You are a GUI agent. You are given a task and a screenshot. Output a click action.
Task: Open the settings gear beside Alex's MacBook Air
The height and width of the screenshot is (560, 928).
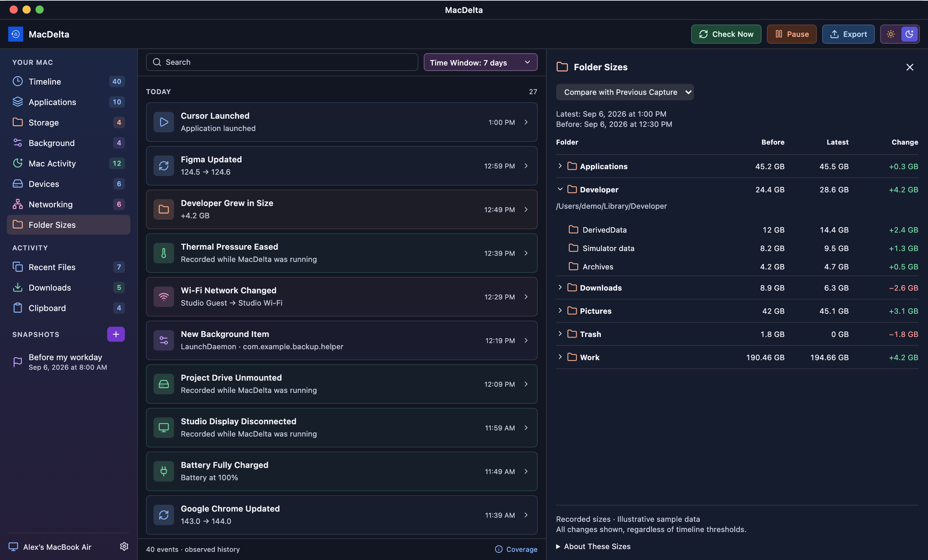click(x=124, y=546)
